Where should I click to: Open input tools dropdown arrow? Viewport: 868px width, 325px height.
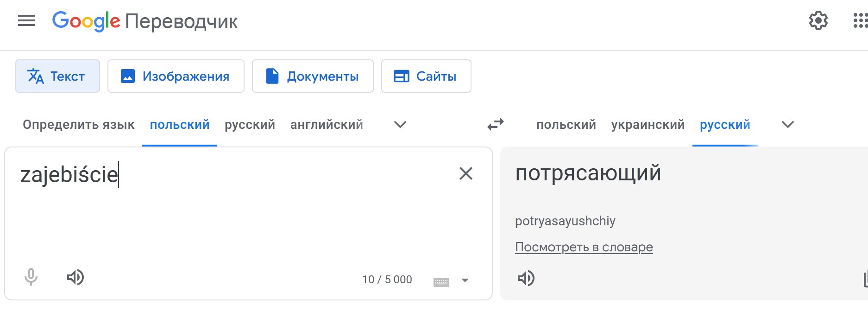click(465, 280)
